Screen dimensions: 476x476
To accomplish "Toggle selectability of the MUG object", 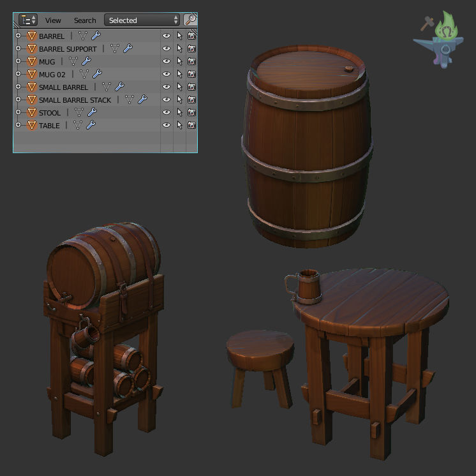I will click(x=179, y=62).
